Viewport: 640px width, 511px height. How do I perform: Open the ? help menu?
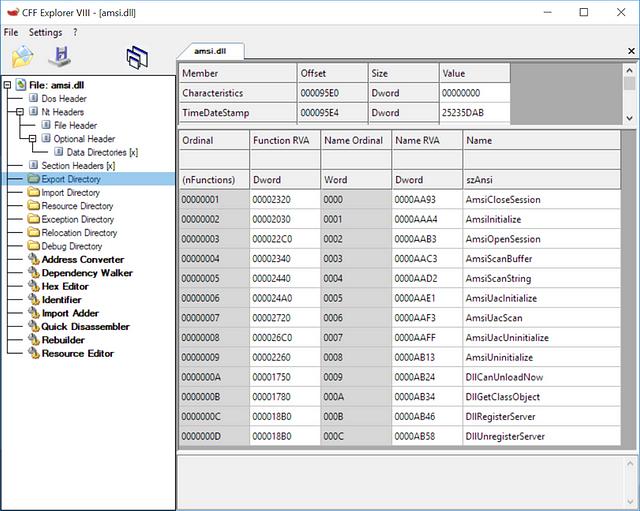point(75,32)
